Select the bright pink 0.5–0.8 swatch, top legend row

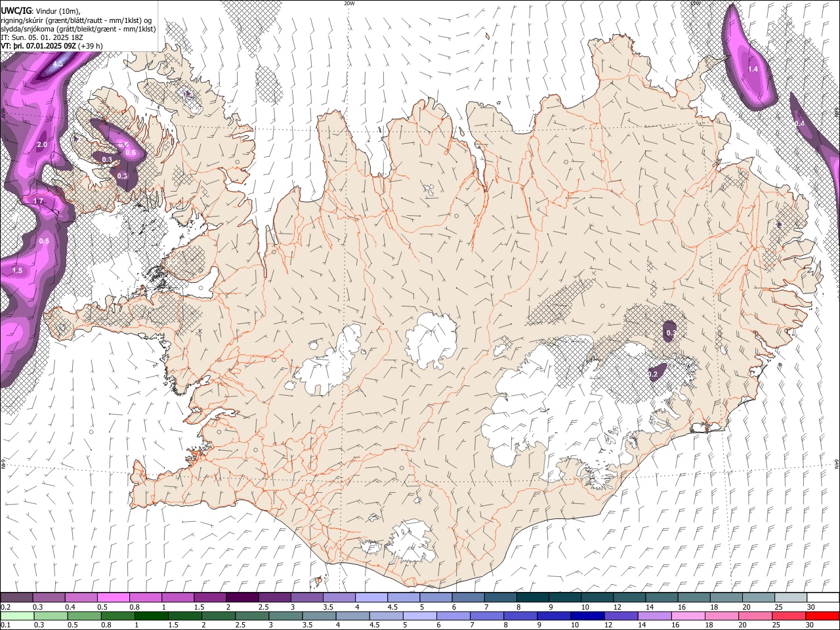point(113,598)
